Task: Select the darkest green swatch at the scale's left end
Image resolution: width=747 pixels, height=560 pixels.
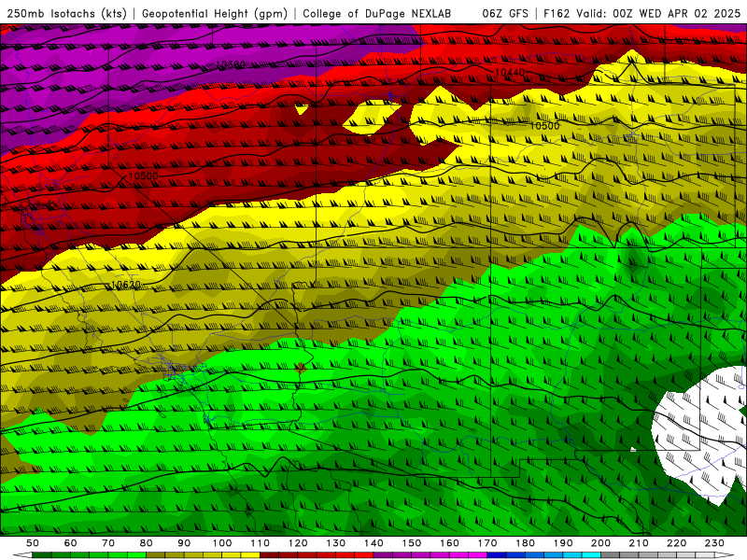Action: [41, 555]
